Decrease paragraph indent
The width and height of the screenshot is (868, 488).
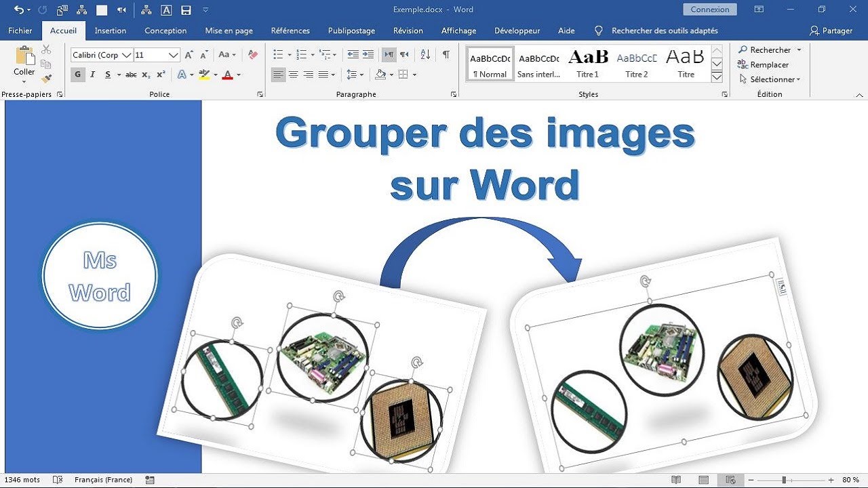353,55
